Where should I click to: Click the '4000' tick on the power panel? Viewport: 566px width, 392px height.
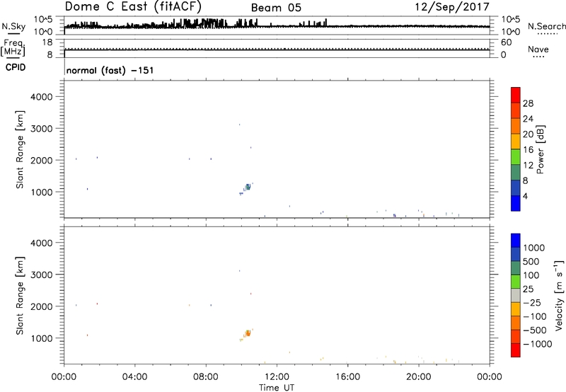tap(42, 97)
